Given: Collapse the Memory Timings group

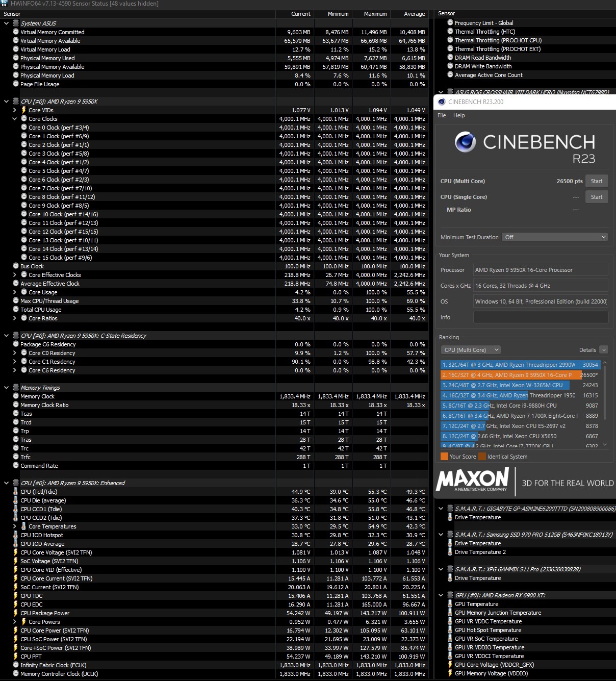Looking at the screenshot, I should click(6, 387).
